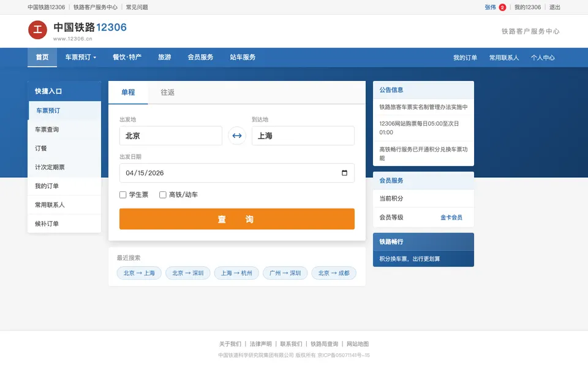Click the red notification badge showing 2
Viewport: 588px width, 368px height.
click(x=502, y=7)
